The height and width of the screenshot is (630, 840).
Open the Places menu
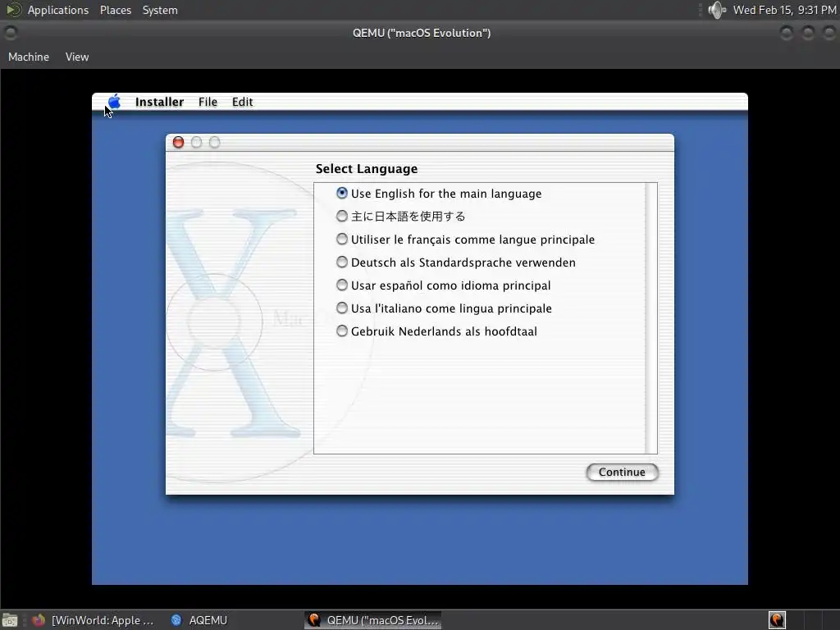pos(116,10)
